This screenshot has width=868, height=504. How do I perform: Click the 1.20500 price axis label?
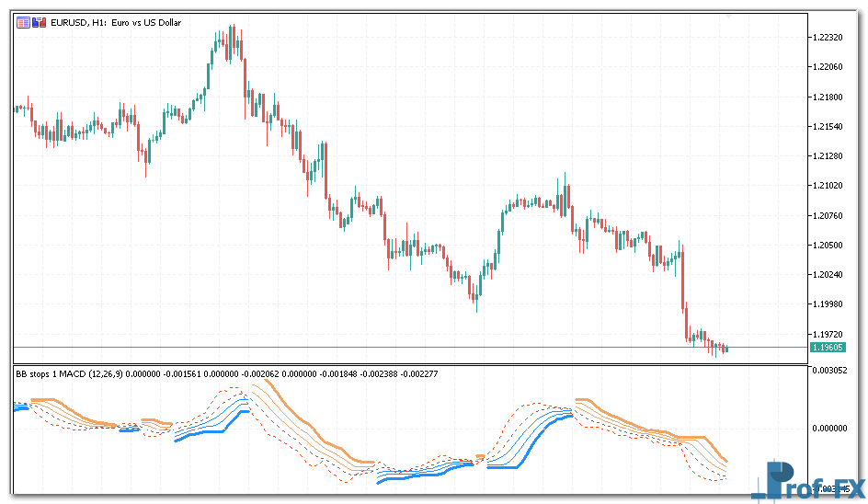click(x=829, y=246)
